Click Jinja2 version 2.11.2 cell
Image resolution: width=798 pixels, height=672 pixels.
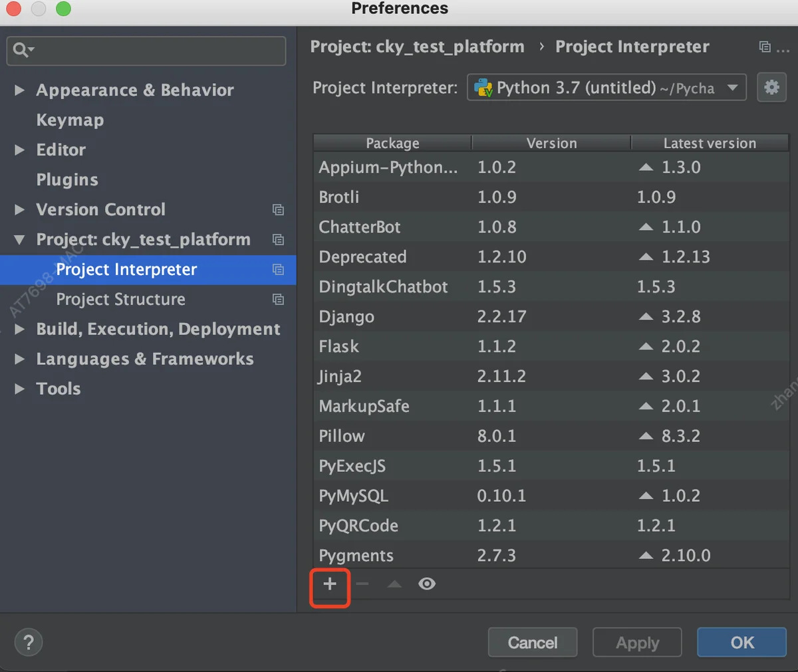(501, 377)
